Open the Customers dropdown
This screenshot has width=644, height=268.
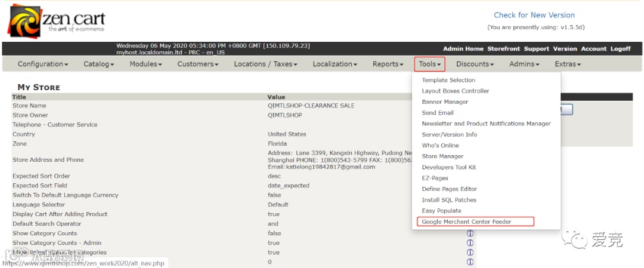(198, 64)
